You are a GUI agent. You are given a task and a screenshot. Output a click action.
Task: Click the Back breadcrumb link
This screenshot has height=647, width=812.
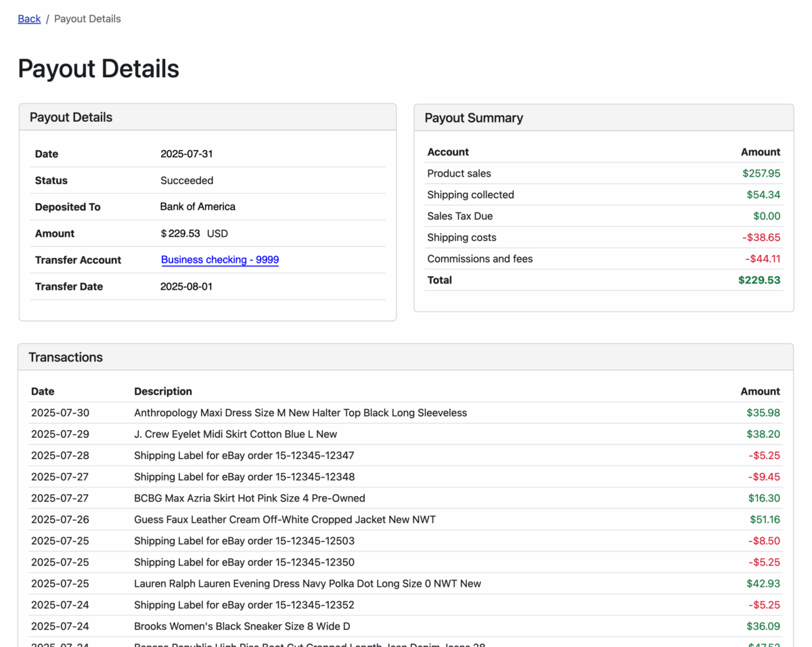(29, 19)
